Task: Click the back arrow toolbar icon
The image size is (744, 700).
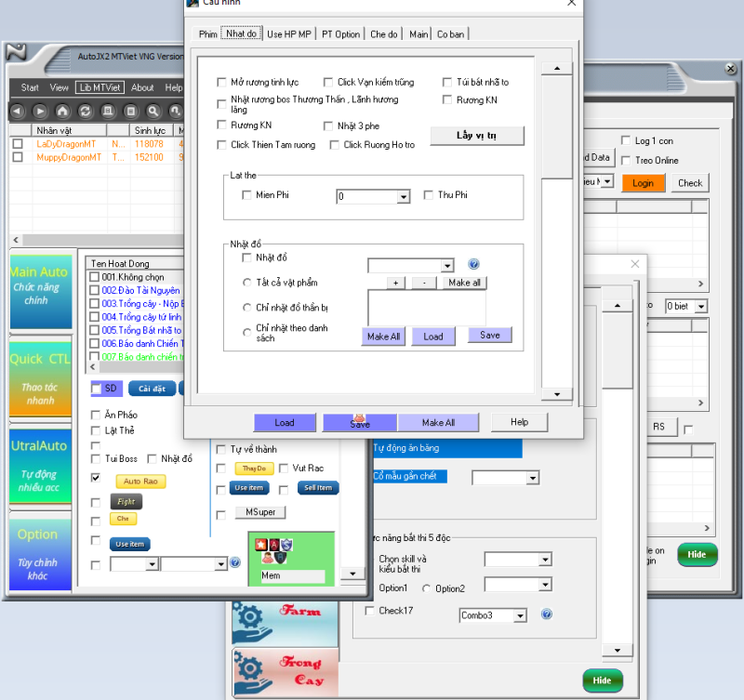Action: [x=18, y=112]
